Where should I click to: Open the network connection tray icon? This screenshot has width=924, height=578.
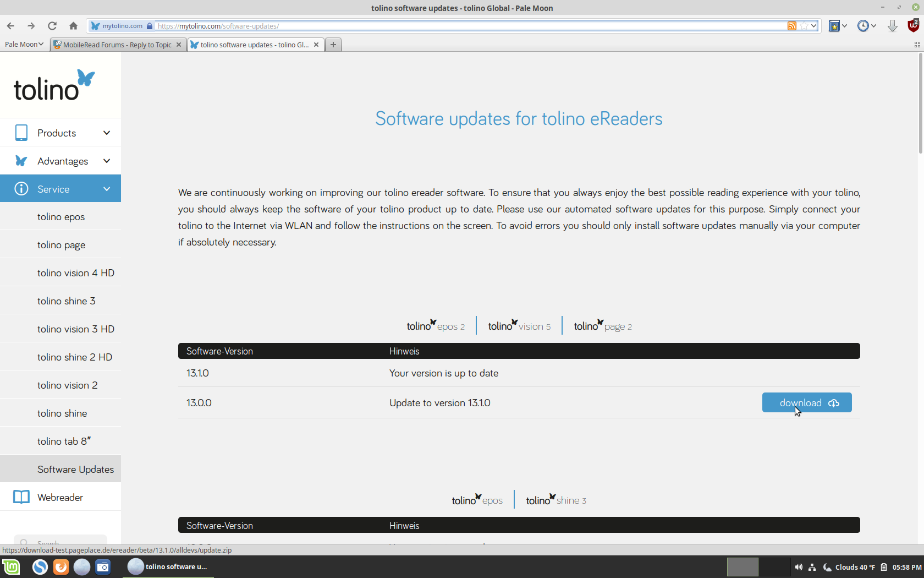point(812,567)
